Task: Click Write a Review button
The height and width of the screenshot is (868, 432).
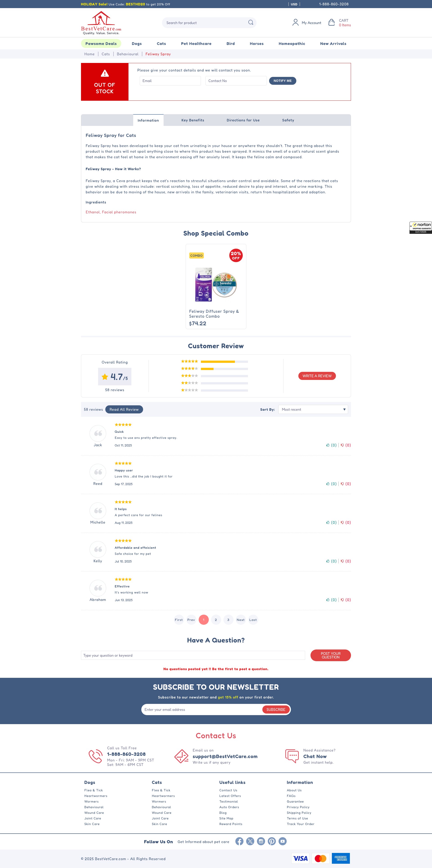Action: point(317,376)
